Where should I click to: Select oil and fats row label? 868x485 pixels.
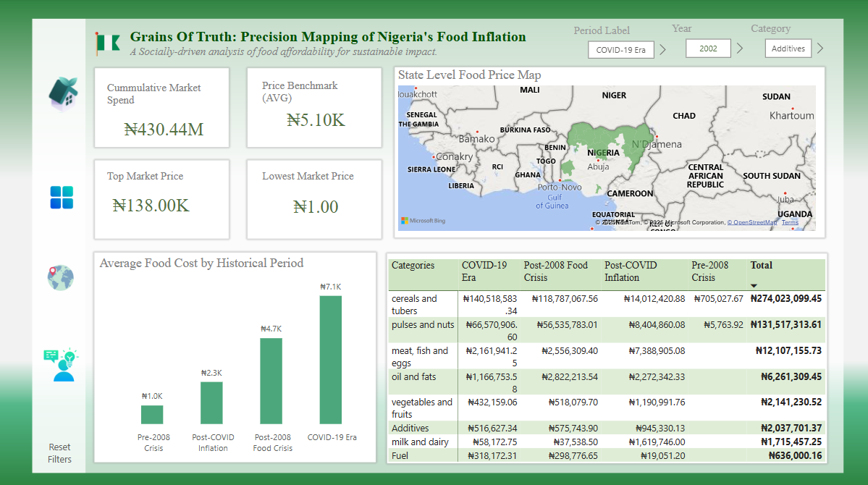(x=413, y=376)
